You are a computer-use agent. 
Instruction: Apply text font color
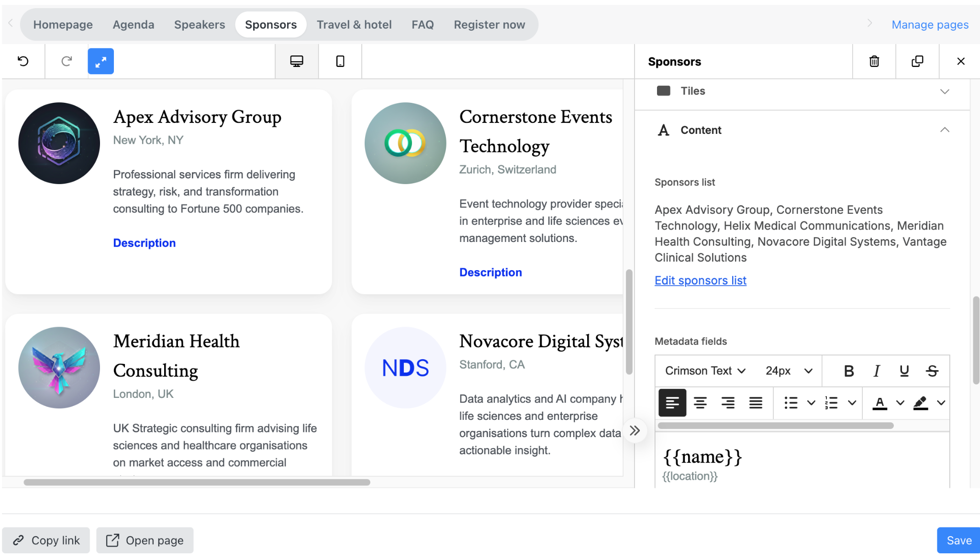tap(880, 403)
